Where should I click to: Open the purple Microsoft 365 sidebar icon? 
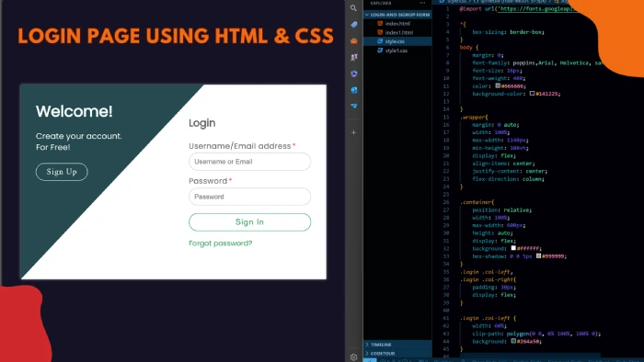coord(353,74)
